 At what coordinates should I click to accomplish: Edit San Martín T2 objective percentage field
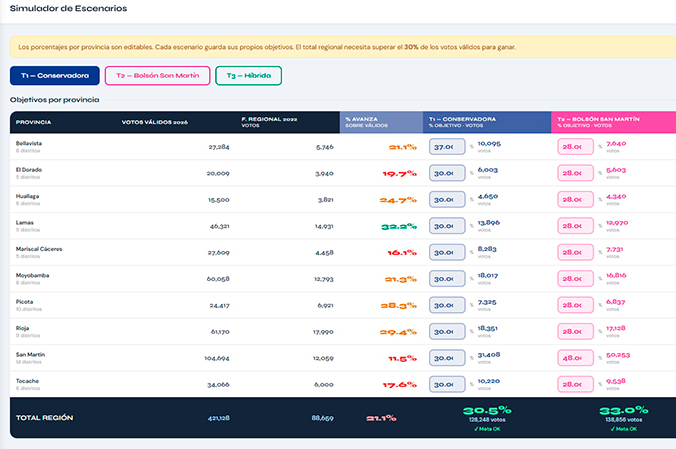point(575,358)
